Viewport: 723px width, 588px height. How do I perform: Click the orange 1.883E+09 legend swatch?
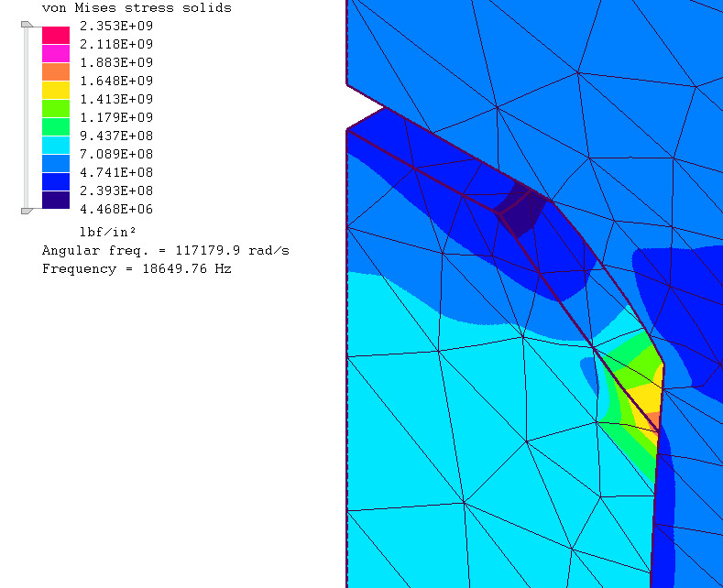pos(56,71)
